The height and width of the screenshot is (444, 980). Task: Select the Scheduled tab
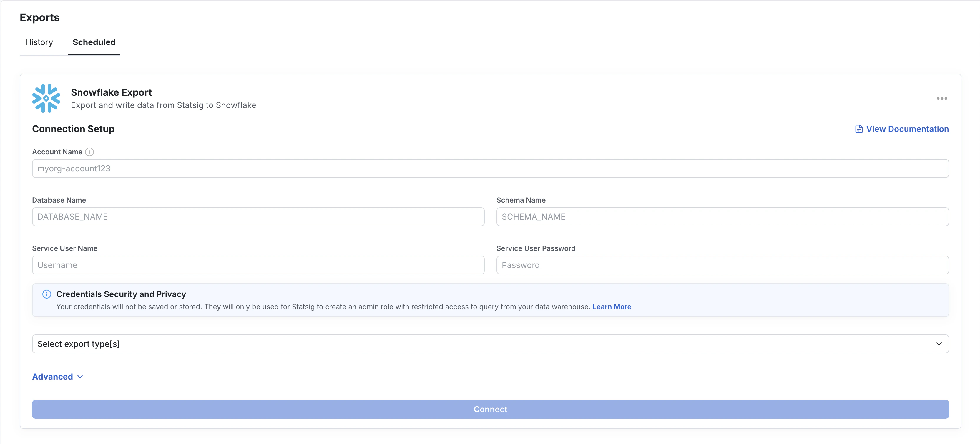point(94,42)
